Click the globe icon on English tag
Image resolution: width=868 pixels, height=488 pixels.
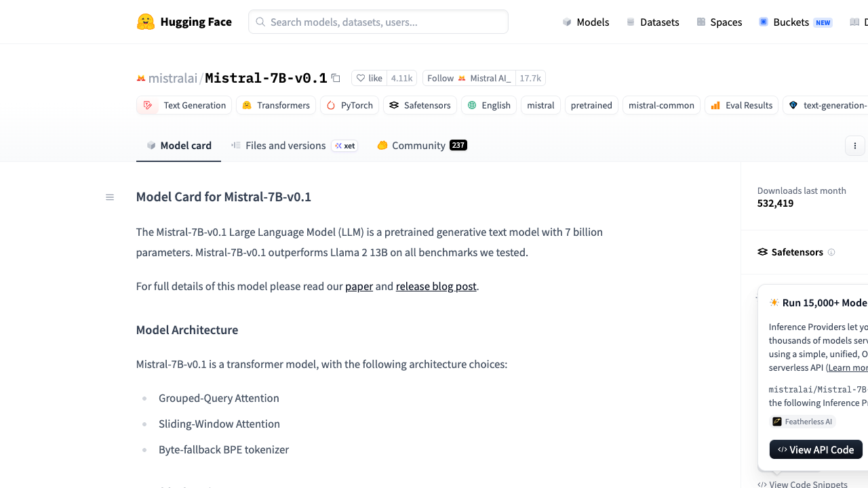coord(472,105)
